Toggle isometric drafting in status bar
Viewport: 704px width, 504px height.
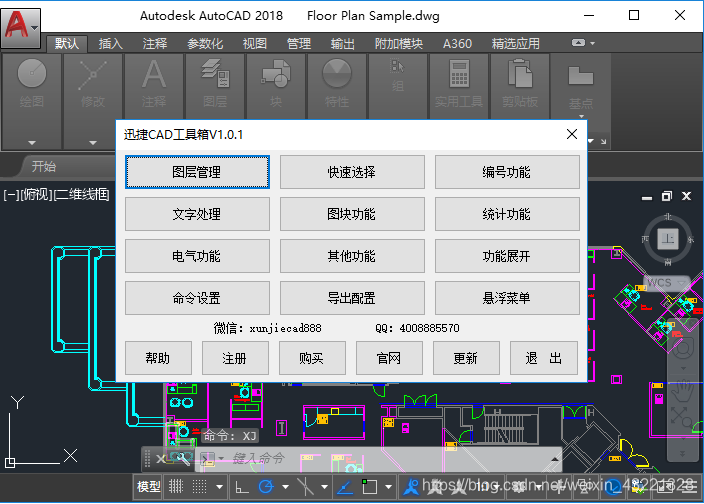[305, 486]
